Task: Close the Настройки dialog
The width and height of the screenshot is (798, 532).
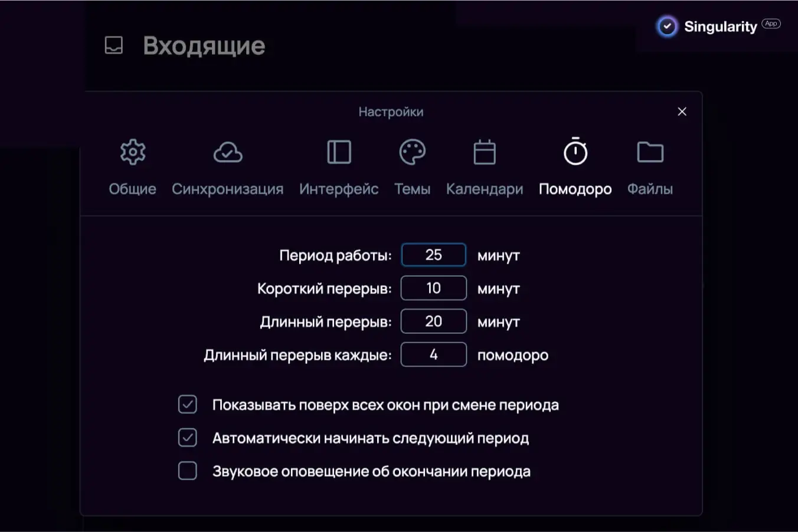Action: tap(682, 111)
